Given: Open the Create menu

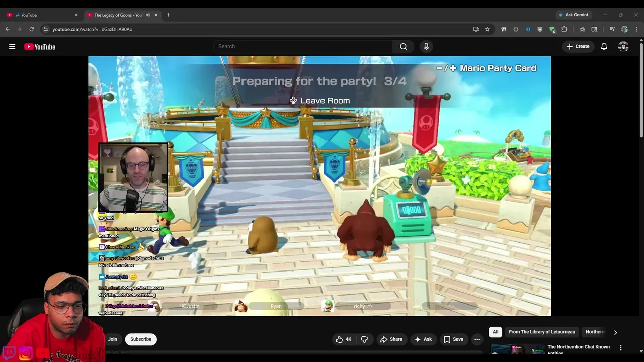Looking at the screenshot, I should 578,47.
